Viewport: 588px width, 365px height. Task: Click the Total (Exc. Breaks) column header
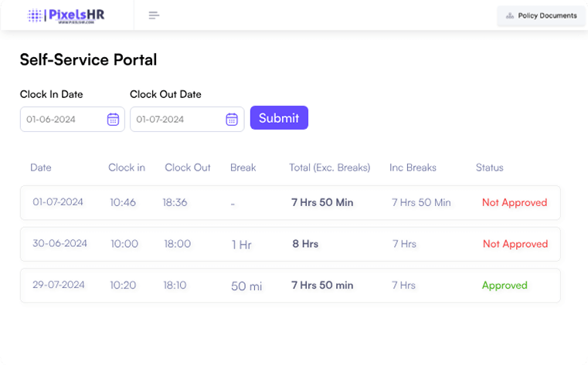coord(329,167)
